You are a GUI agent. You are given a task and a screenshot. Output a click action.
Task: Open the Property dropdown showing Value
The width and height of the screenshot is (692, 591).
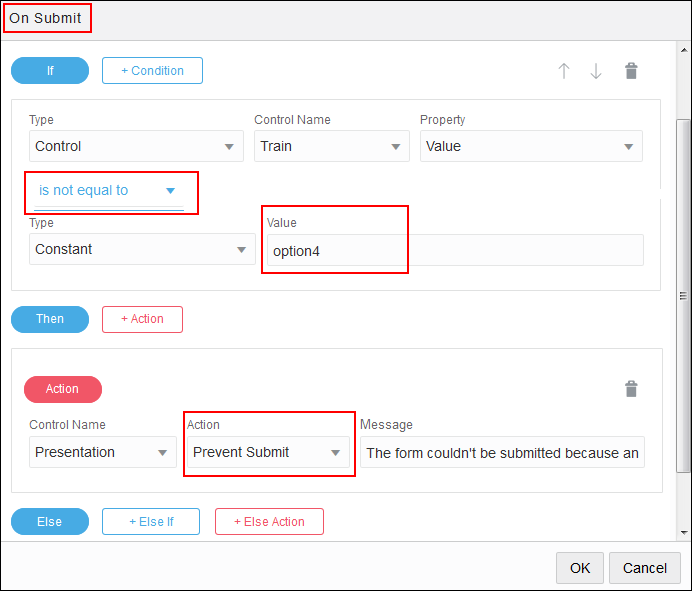(531, 146)
